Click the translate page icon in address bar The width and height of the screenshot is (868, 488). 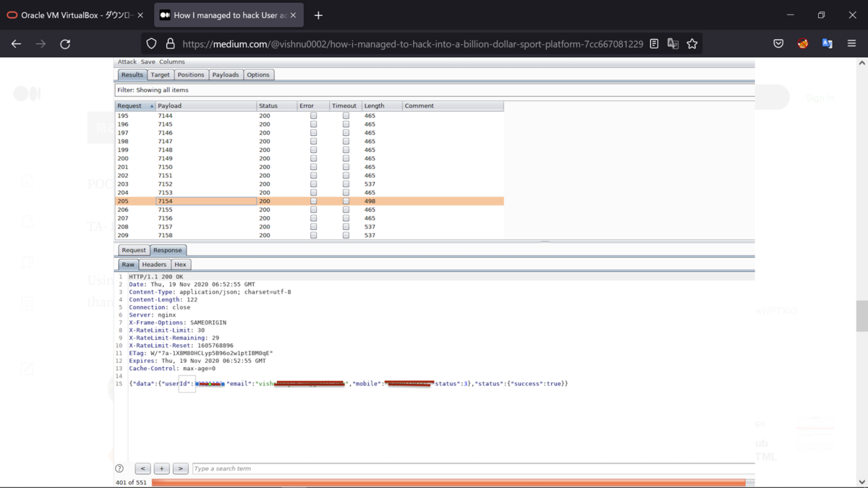tap(673, 44)
